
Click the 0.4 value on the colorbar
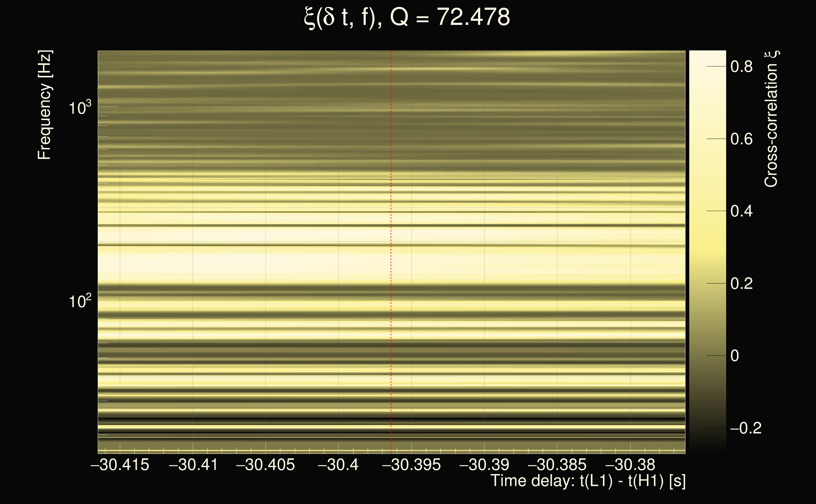741,211
